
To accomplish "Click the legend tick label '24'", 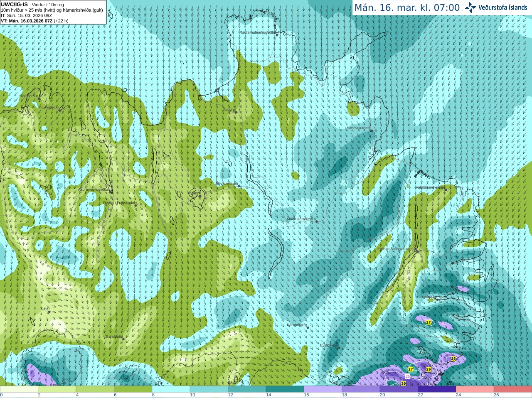I will 458,395.
